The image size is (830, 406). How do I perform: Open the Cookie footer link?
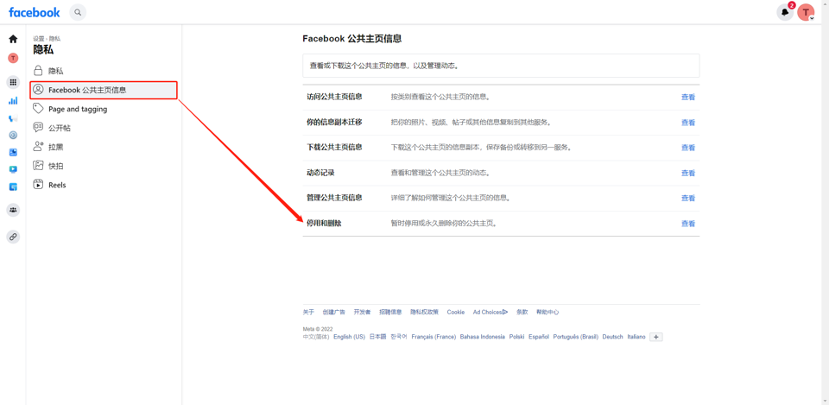[456, 312]
